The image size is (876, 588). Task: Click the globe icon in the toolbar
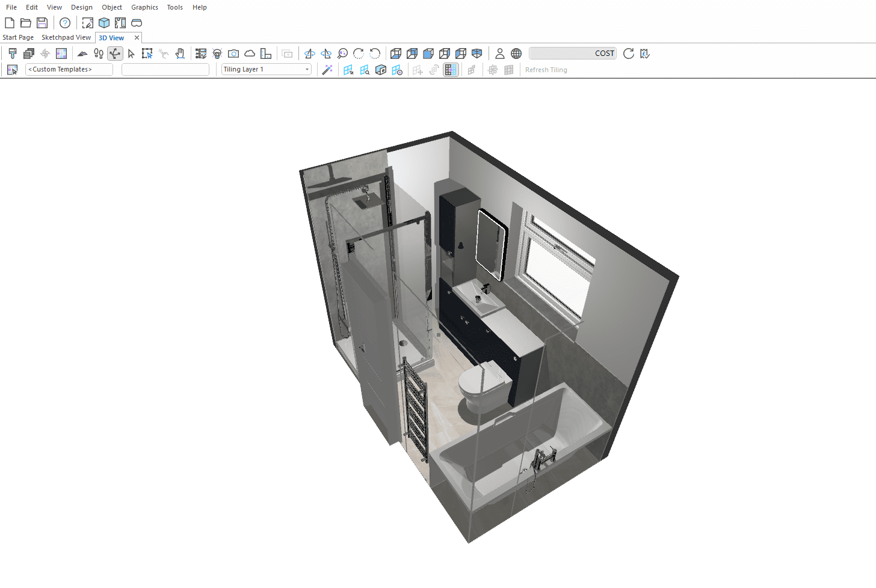516,54
